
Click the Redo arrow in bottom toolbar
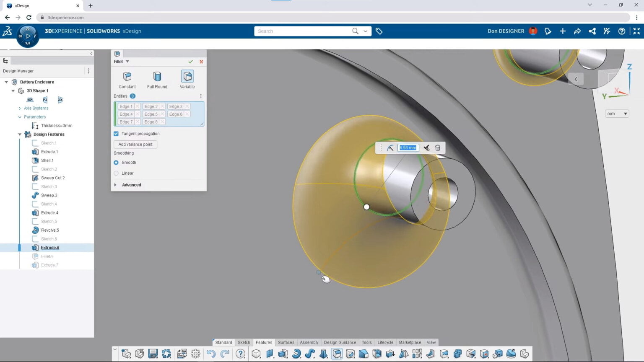coord(224,354)
